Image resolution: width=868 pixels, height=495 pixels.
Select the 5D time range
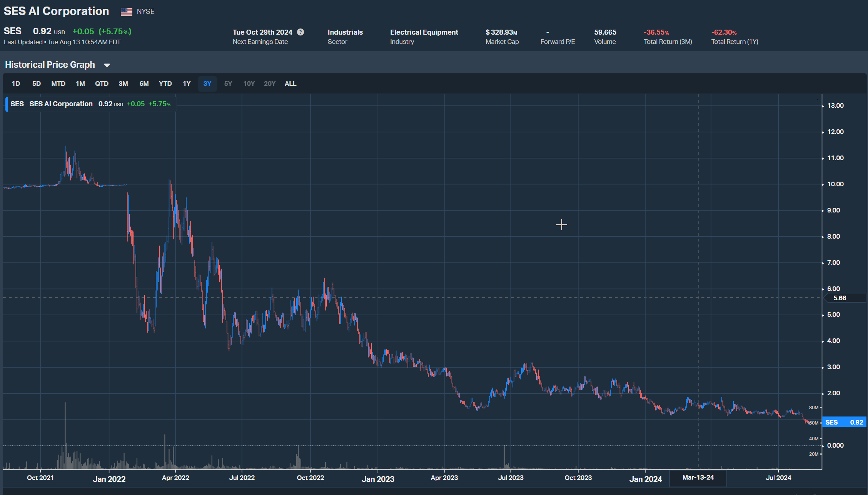pos(37,84)
